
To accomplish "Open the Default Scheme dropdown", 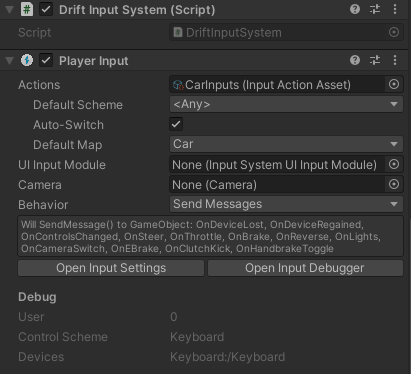I will coord(286,104).
